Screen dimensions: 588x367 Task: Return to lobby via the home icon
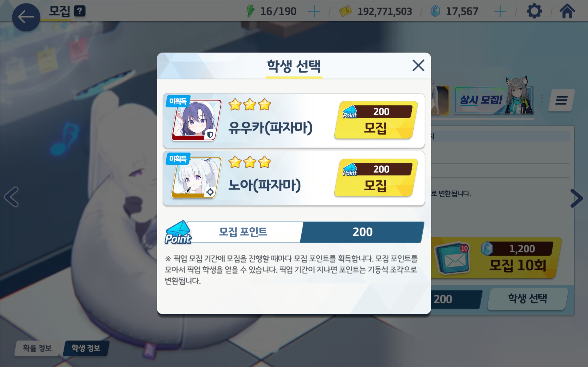(x=567, y=11)
